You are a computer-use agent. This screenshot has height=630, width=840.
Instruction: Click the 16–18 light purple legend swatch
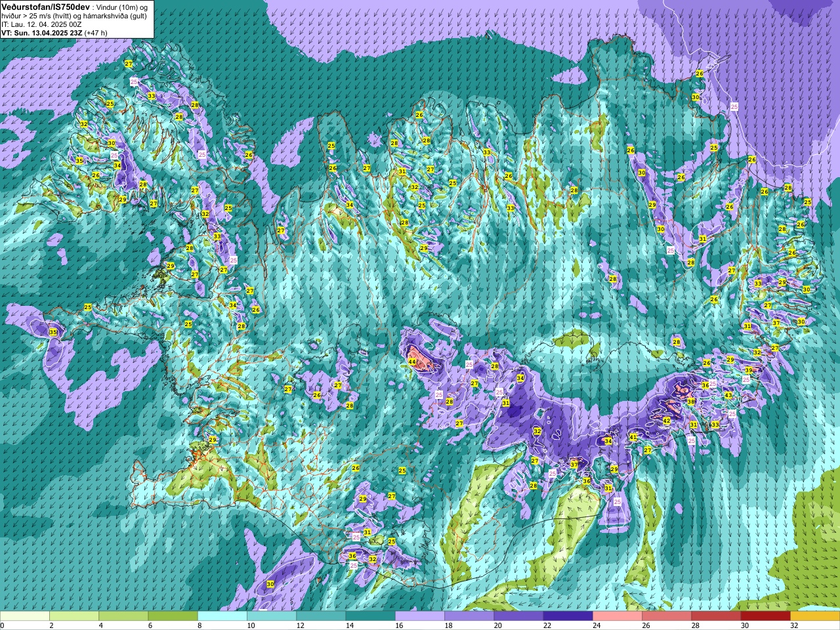pyautogui.click(x=420, y=616)
